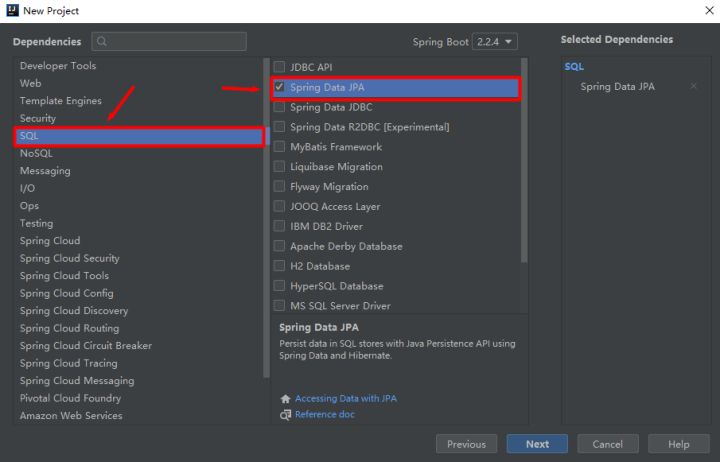The image size is (720, 462).
Task: Click the search magnifier icon in Dependencies
Action: pyautogui.click(x=102, y=42)
